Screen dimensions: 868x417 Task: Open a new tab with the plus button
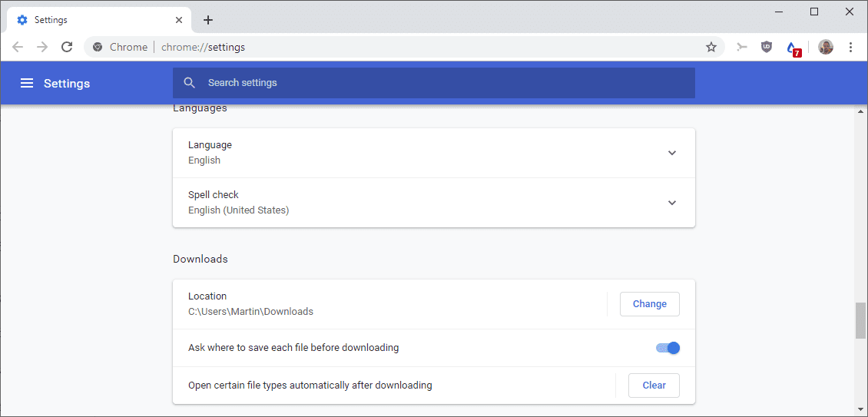pos(207,20)
